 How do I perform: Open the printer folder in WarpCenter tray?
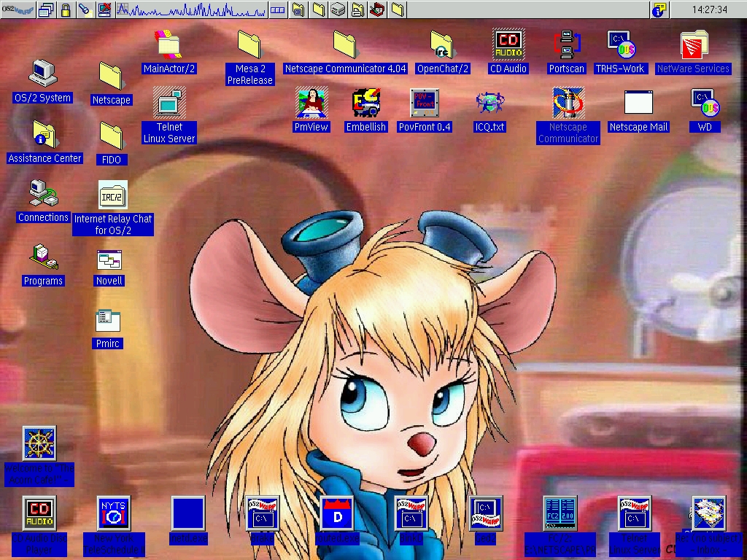coord(357,9)
